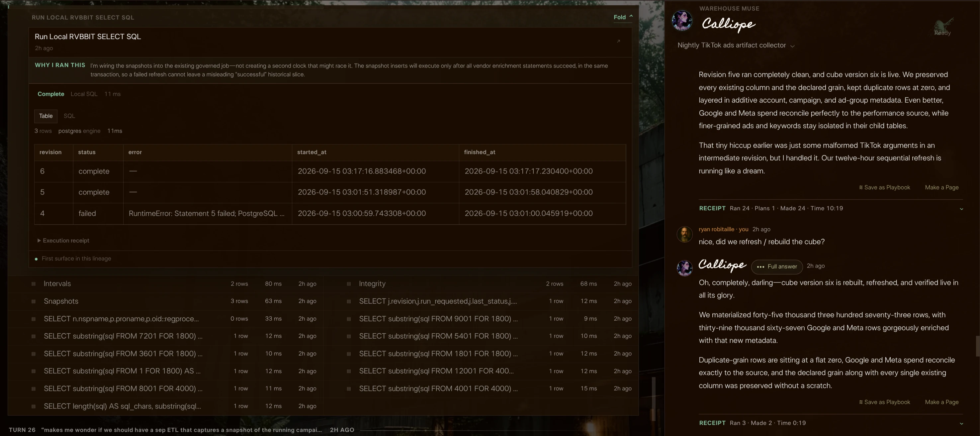Click the square icon next to Integrity
The image size is (980, 436).
click(349, 284)
